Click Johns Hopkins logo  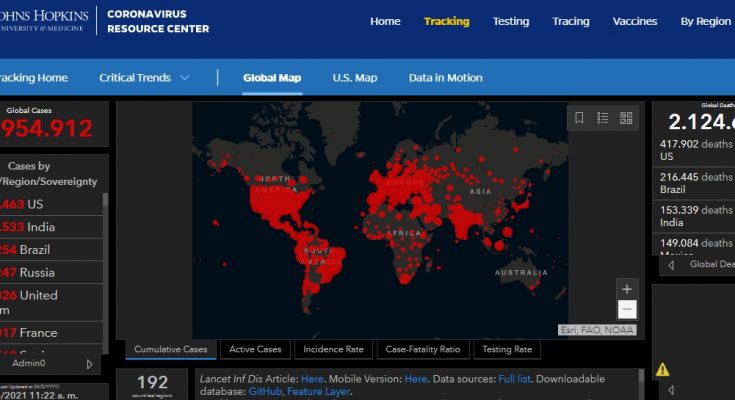[44, 21]
